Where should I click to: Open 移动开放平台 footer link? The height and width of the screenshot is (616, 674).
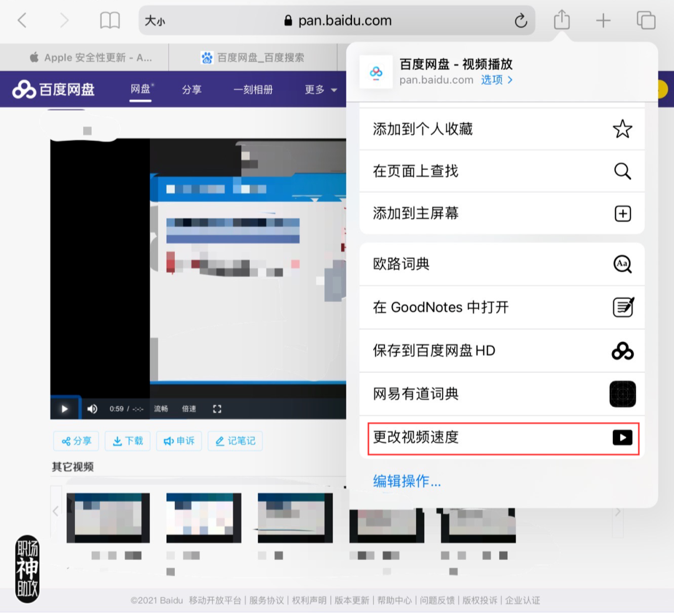coord(215,600)
